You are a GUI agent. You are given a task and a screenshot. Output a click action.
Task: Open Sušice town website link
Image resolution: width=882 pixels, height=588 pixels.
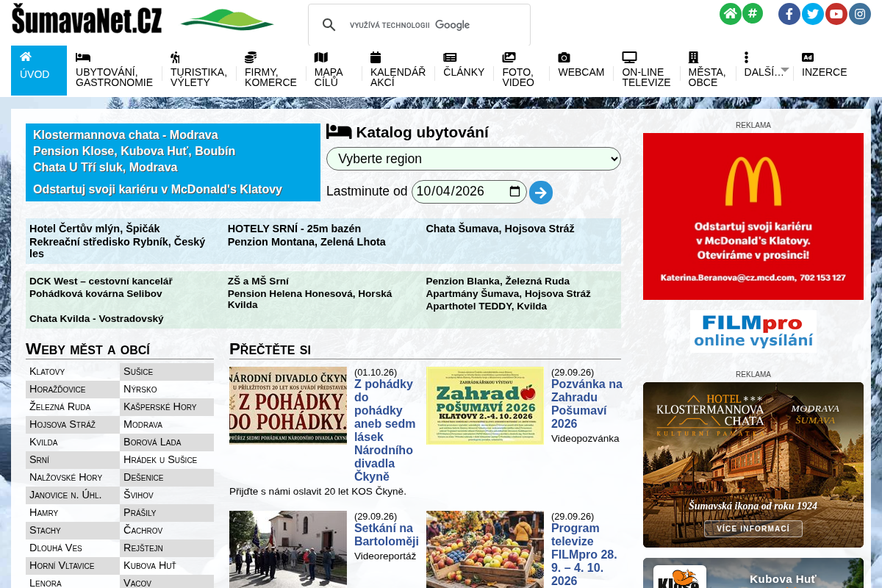[x=138, y=372]
